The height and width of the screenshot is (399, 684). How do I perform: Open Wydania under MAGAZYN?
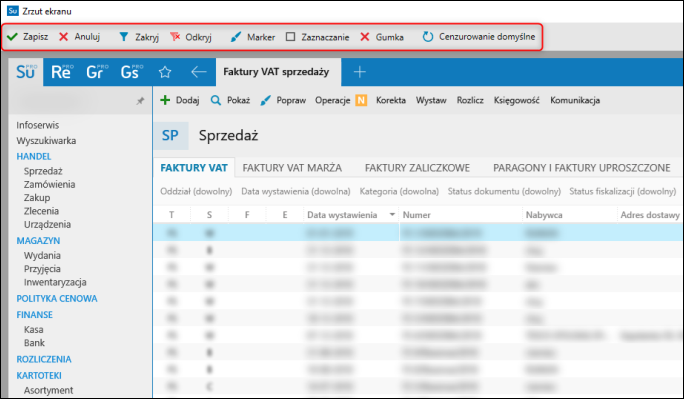click(42, 256)
